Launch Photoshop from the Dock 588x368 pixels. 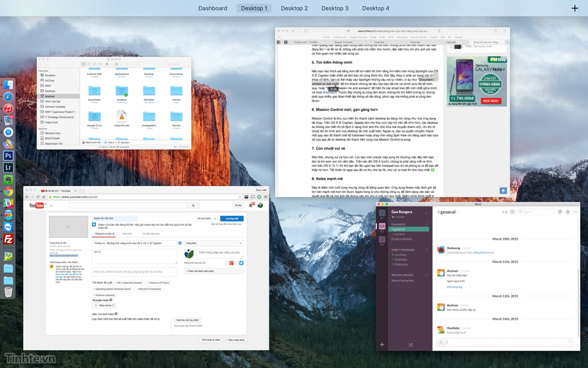point(8,155)
